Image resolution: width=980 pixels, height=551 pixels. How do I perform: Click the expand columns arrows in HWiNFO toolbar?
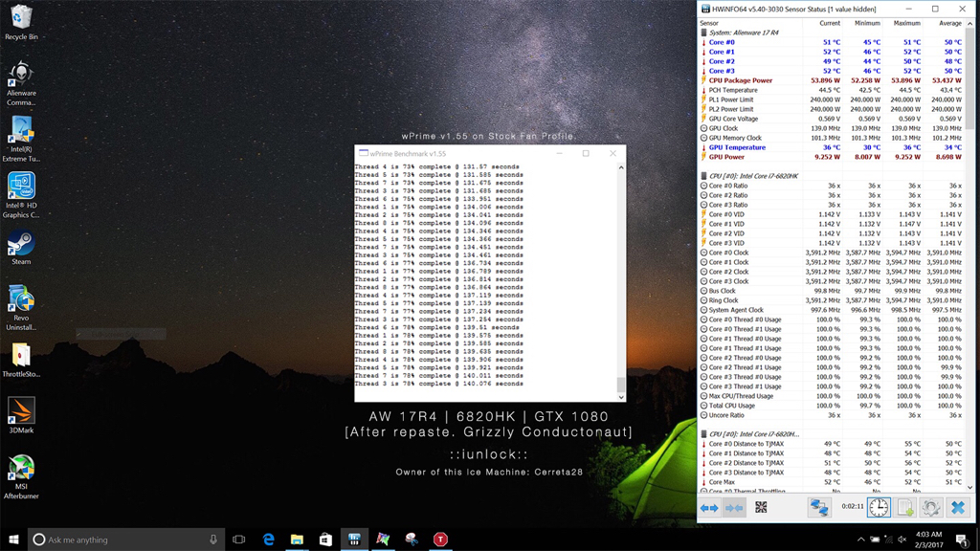pos(709,508)
